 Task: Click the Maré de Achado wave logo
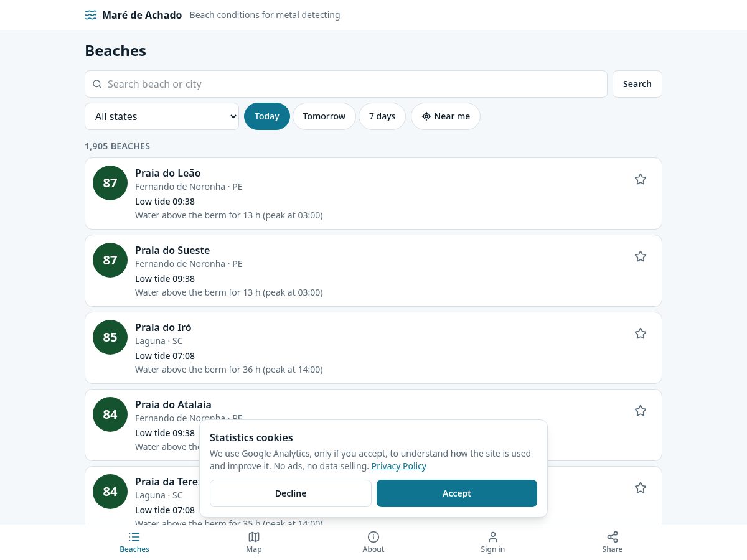click(x=91, y=15)
